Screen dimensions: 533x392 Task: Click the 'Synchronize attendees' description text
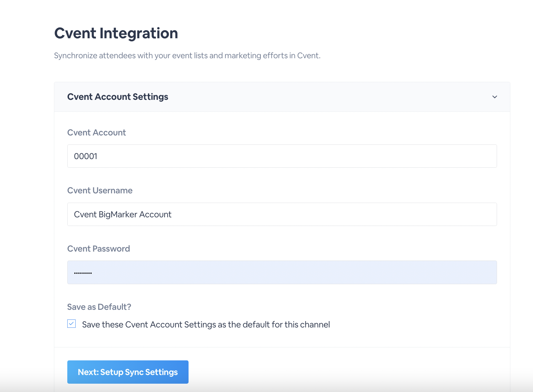[x=187, y=56]
